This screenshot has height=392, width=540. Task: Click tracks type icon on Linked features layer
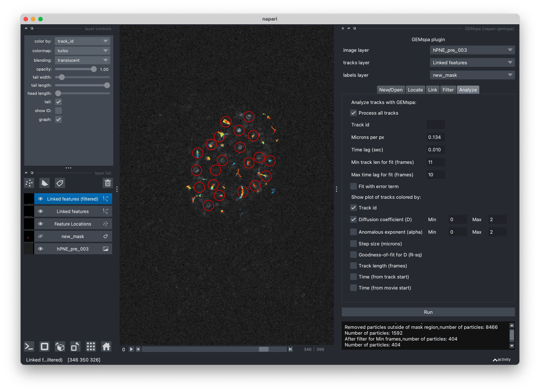click(106, 211)
